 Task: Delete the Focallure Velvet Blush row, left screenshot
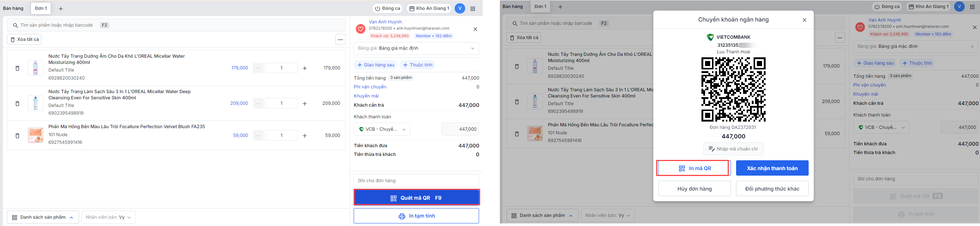[17, 136]
